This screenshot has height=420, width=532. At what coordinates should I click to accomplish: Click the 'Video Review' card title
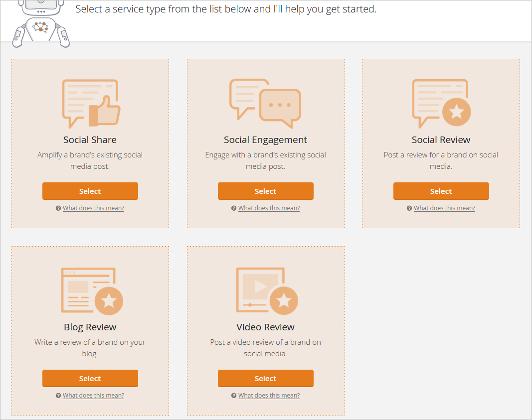265,327
